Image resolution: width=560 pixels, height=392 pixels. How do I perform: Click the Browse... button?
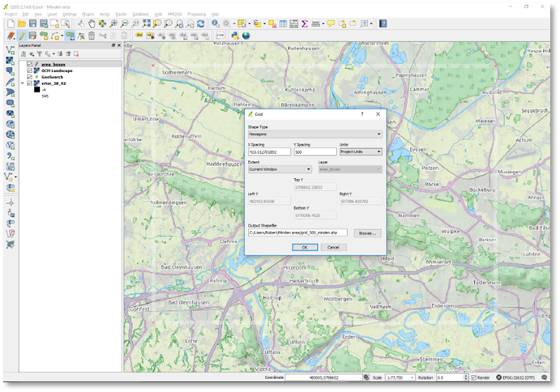point(367,232)
